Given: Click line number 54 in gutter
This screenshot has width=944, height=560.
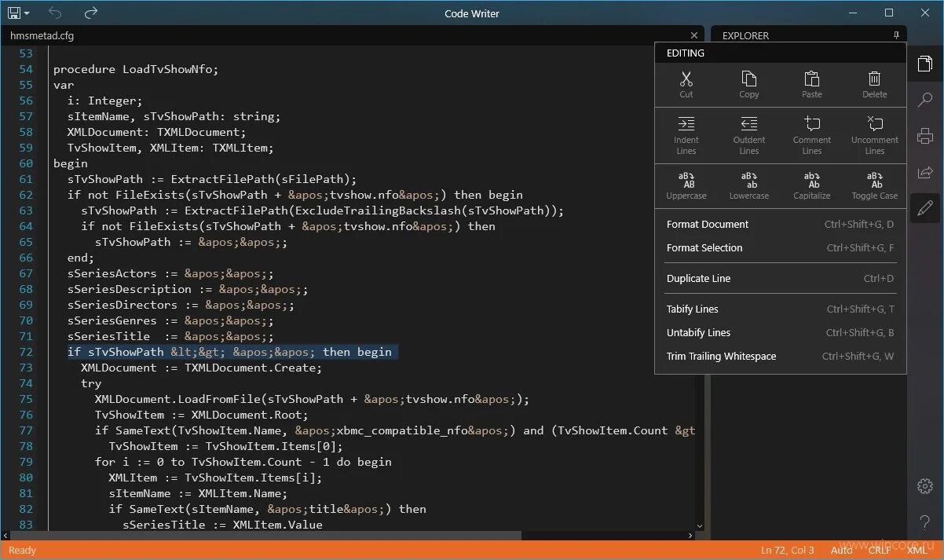Looking at the screenshot, I should coord(26,69).
